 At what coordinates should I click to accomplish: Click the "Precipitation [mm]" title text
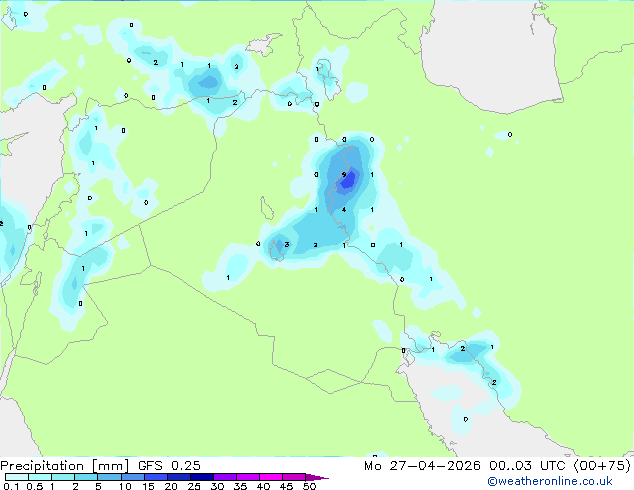coord(65,466)
